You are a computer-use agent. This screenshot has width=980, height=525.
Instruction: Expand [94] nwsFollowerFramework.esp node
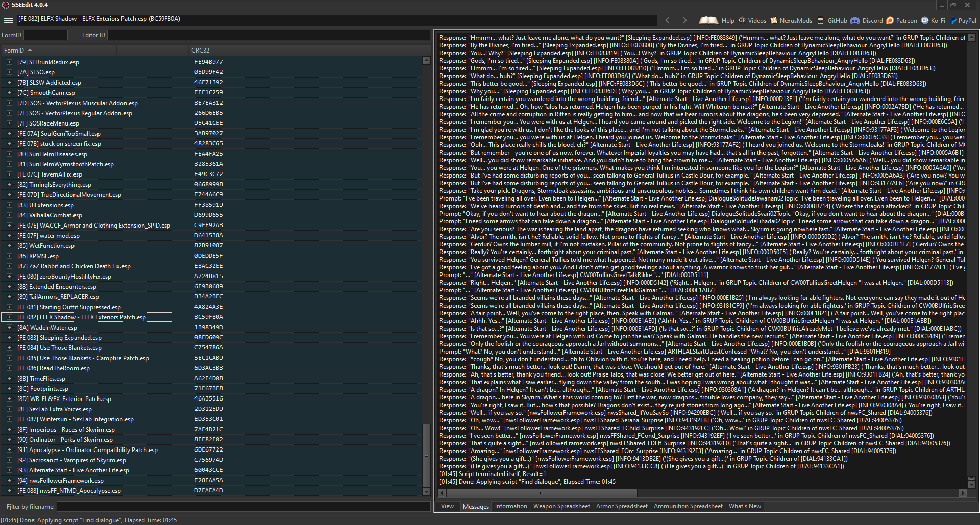pos(9,481)
